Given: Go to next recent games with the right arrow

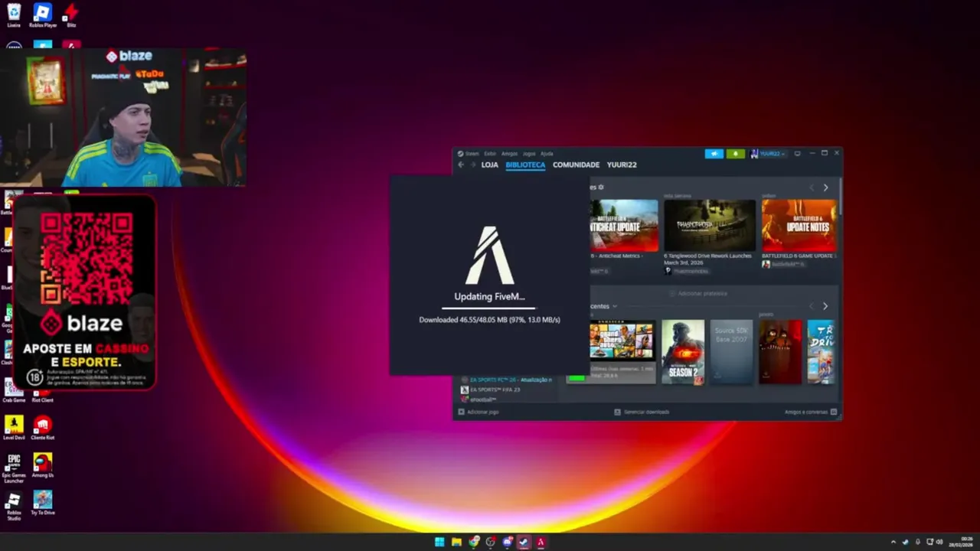Looking at the screenshot, I should 825,306.
